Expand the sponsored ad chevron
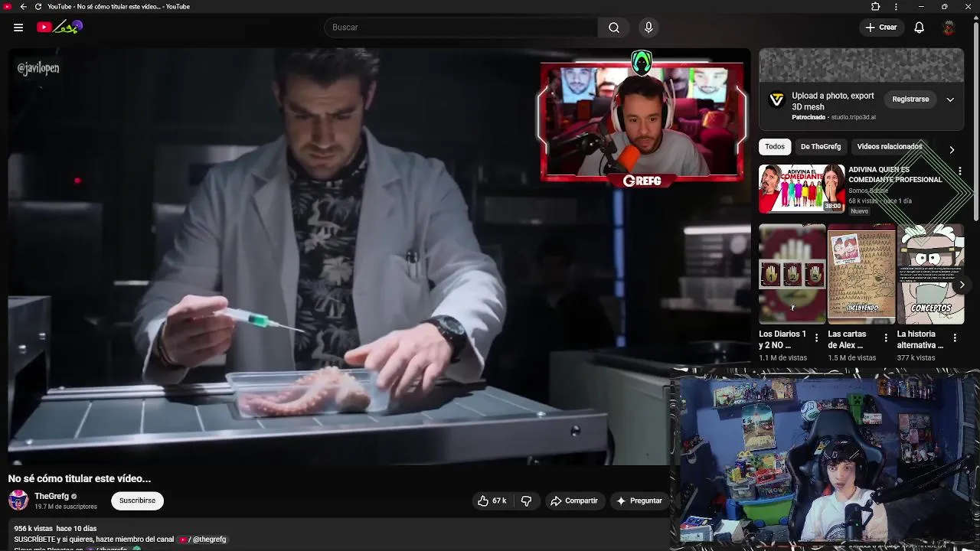The image size is (980, 551). (950, 99)
